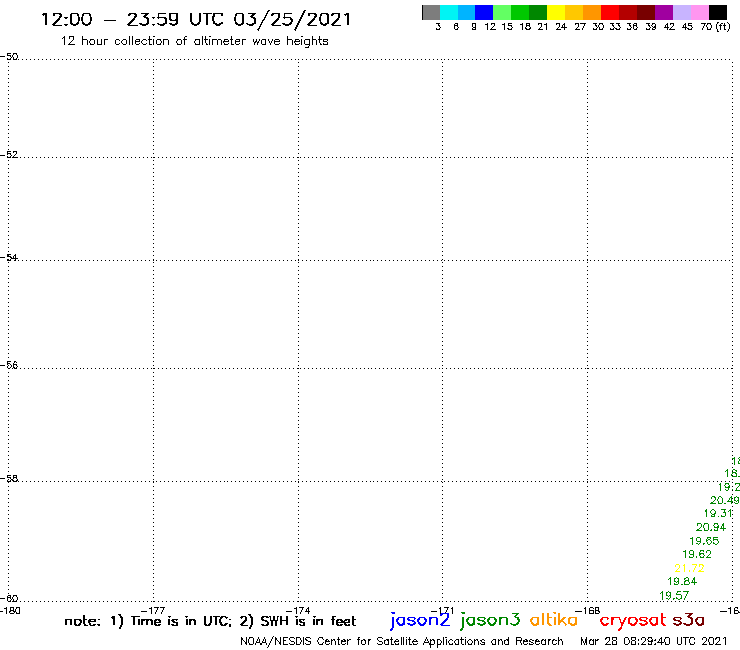Click the 20.94 wave height value
Viewport: 740px width, 650px height.
coord(711,527)
